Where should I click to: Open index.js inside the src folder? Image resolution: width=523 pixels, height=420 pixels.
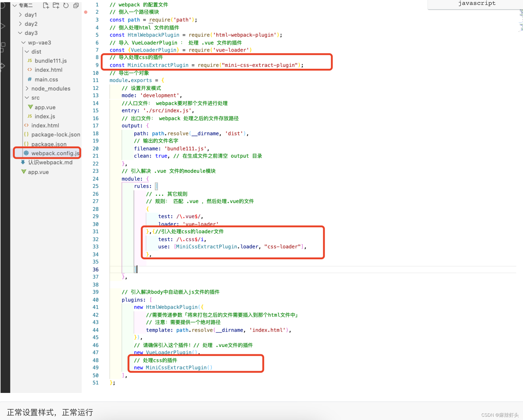point(45,116)
